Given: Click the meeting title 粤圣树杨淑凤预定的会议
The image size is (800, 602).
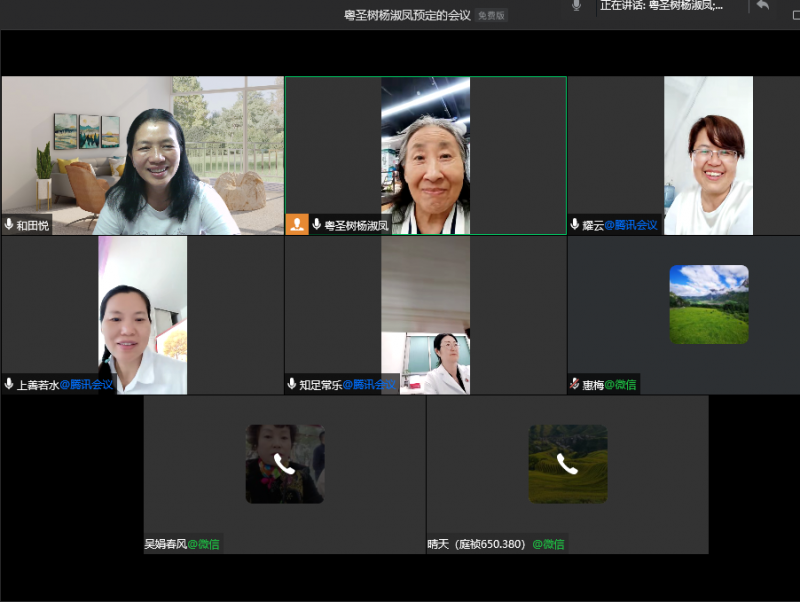Looking at the screenshot, I should pos(407,15).
